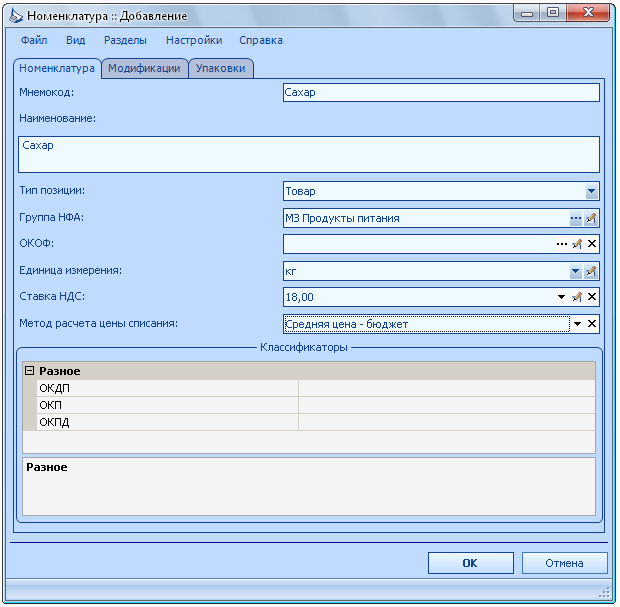Collapse the Разное classifier group

(30, 371)
